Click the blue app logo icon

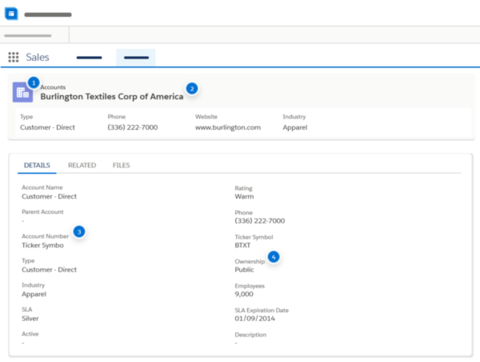[11, 14]
